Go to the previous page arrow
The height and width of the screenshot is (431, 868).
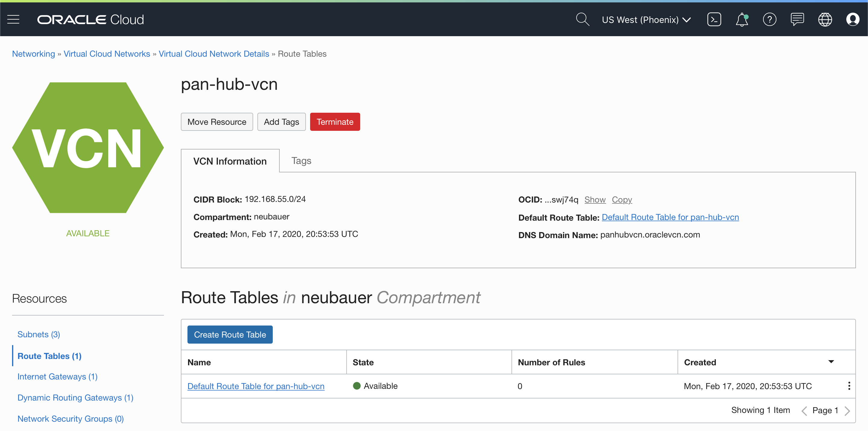coord(804,411)
